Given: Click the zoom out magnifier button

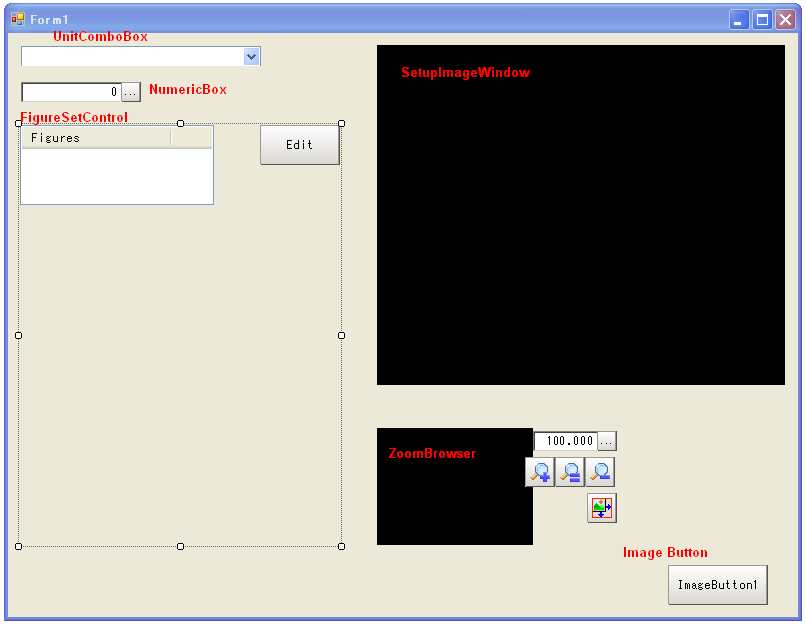Looking at the screenshot, I should click(x=600, y=472).
